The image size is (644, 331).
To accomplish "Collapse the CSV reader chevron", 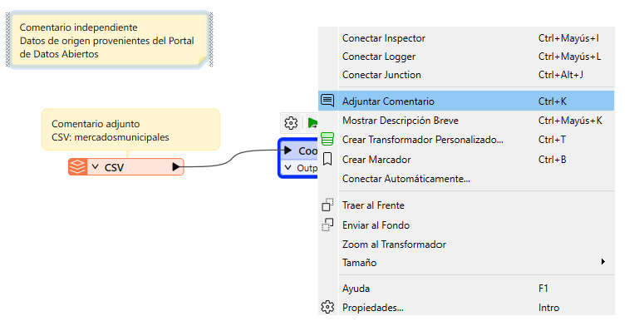I will click(x=96, y=166).
